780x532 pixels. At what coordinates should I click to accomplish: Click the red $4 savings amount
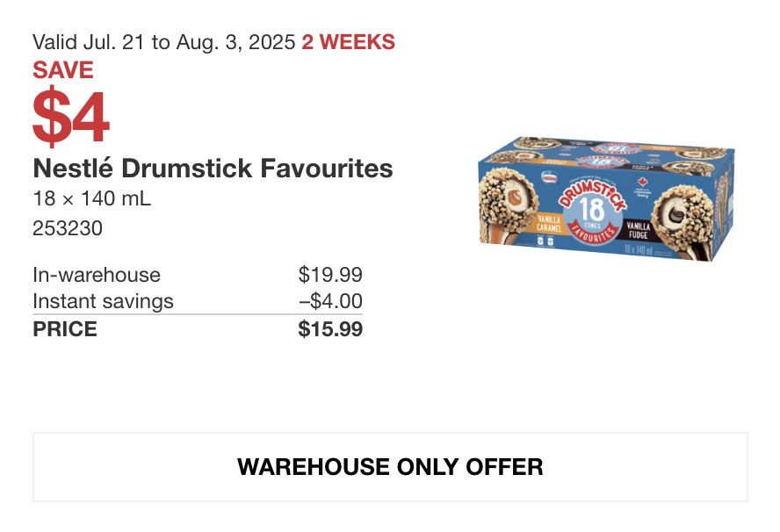pyautogui.click(x=70, y=116)
